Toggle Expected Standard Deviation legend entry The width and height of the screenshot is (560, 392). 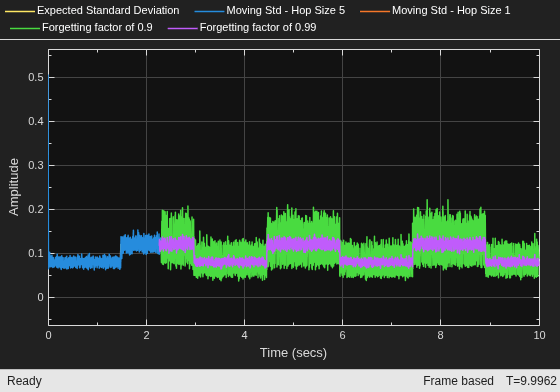(x=92, y=11)
